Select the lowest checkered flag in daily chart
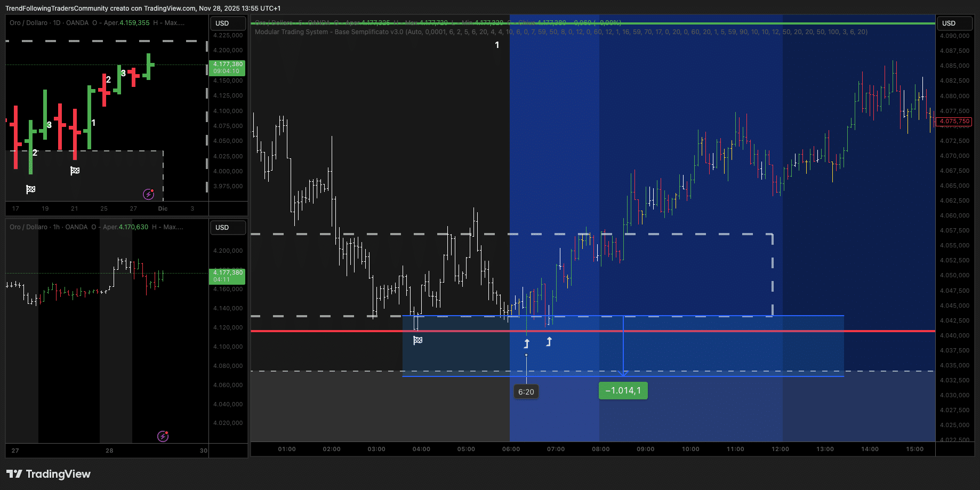This screenshot has height=490, width=980. [x=31, y=189]
